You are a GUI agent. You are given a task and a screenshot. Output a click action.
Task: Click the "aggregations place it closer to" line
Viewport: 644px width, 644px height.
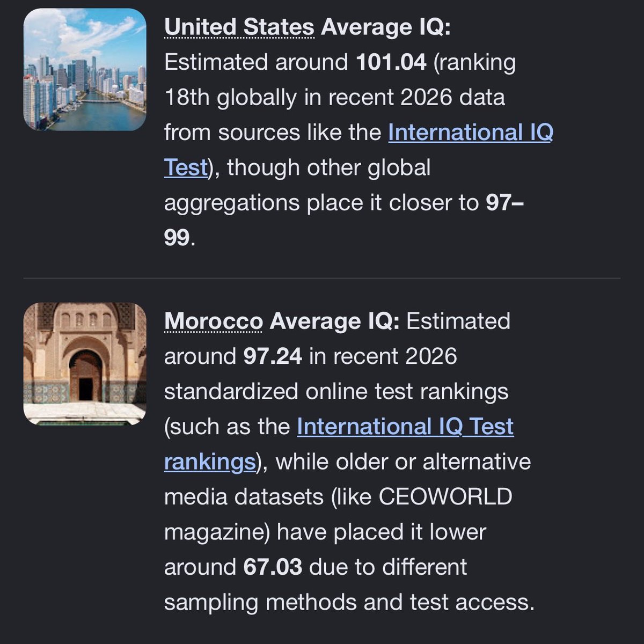[x=321, y=203]
